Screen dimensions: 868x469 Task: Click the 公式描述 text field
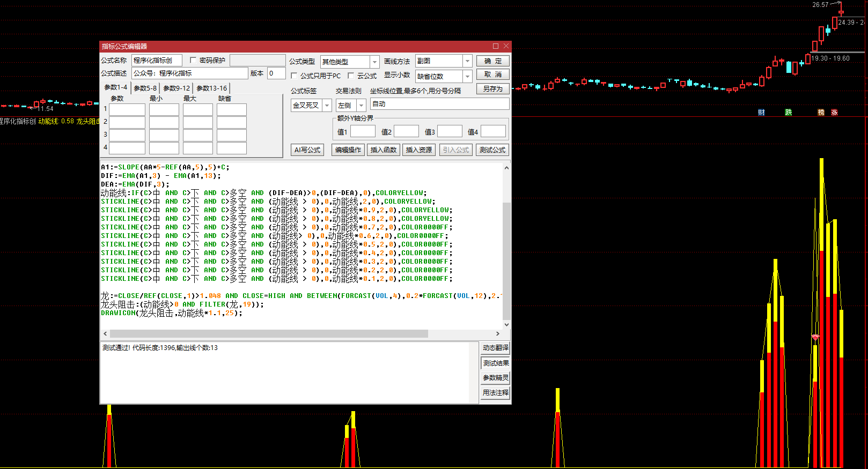point(189,73)
